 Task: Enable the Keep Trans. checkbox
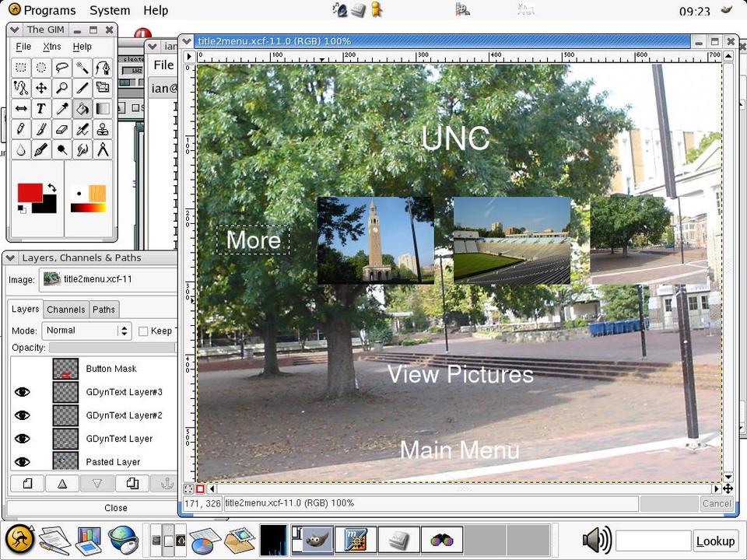[x=143, y=331]
